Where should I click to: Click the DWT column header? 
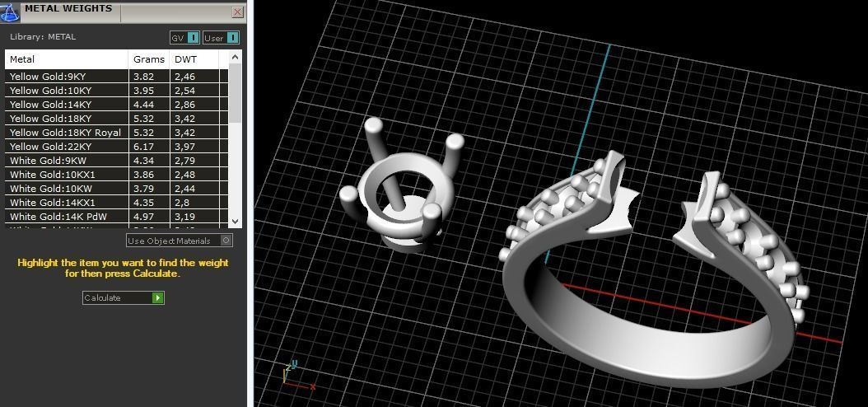194,59
